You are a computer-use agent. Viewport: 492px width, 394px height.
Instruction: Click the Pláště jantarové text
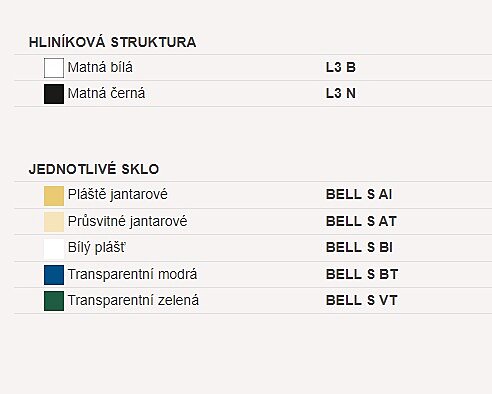[x=118, y=195]
